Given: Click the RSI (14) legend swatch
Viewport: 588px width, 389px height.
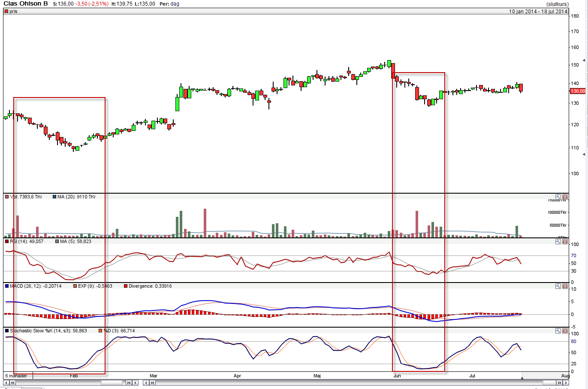Looking at the screenshot, I should point(6,242).
